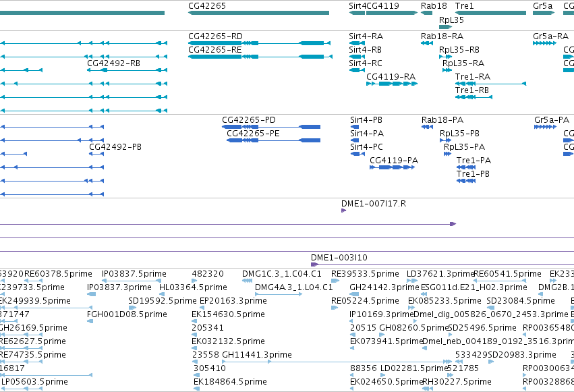The height and width of the screenshot is (392, 574).
Task: Click the Tre1-PA protein label
Action: pyautogui.click(x=473, y=161)
